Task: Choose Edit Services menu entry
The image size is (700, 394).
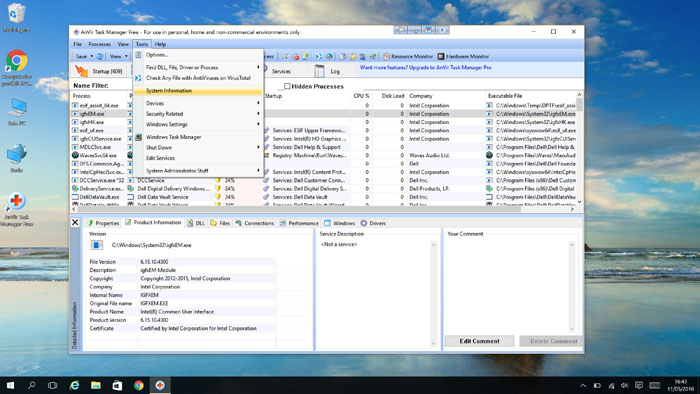Action: 198,158
